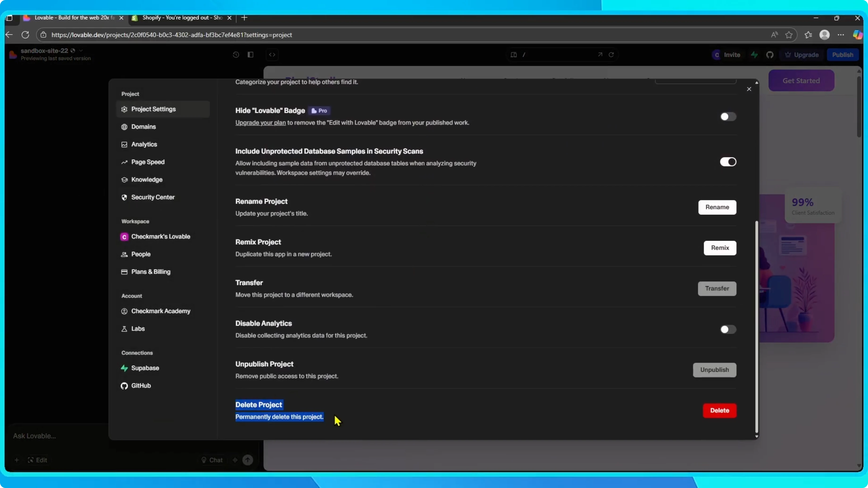Open GitHub connection settings
Image resolution: width=868 pixels, height=488 pixels.
163,386
